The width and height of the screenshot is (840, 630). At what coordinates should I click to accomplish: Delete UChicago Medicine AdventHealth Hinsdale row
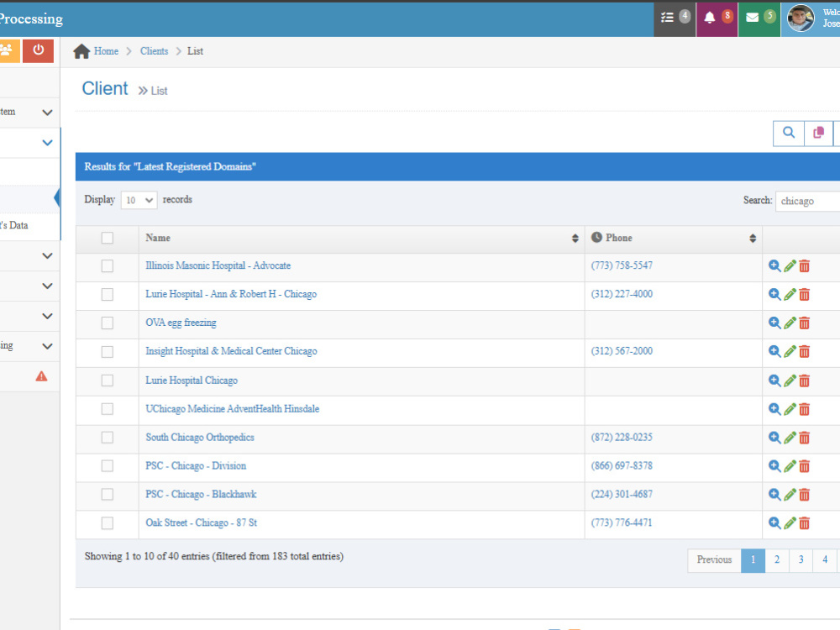[804, 410]
